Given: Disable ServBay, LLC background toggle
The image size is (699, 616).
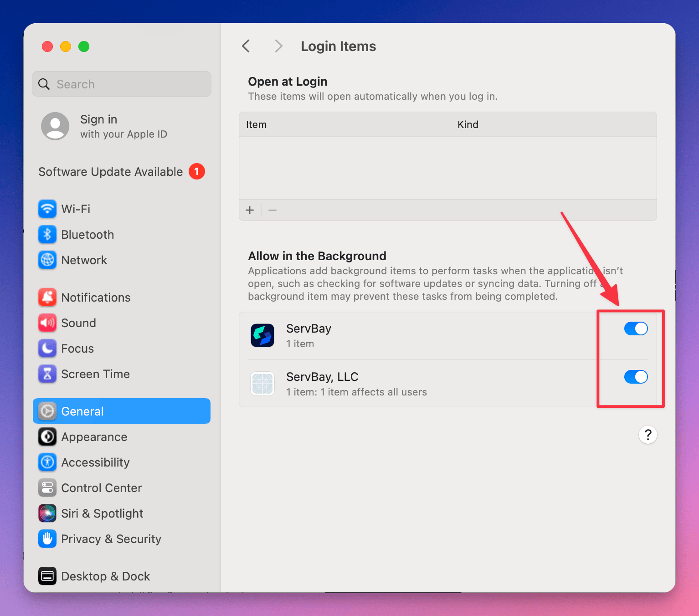Looking at the screenshot, I should coord(636,377).
